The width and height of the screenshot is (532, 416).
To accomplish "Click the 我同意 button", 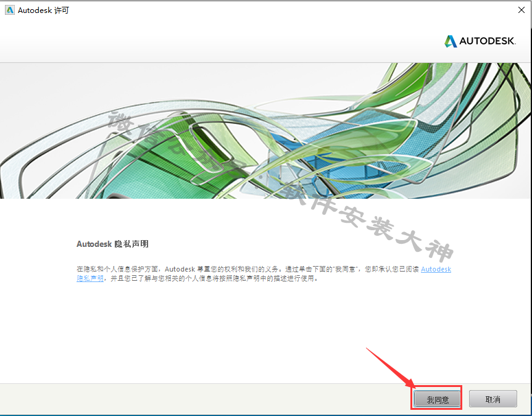I will [x=438, y=399].
